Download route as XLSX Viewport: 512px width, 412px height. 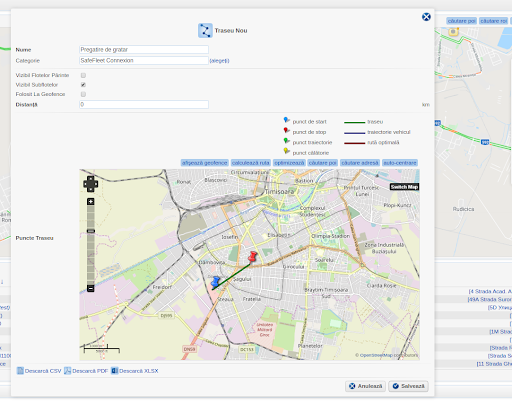coord(139,371)
